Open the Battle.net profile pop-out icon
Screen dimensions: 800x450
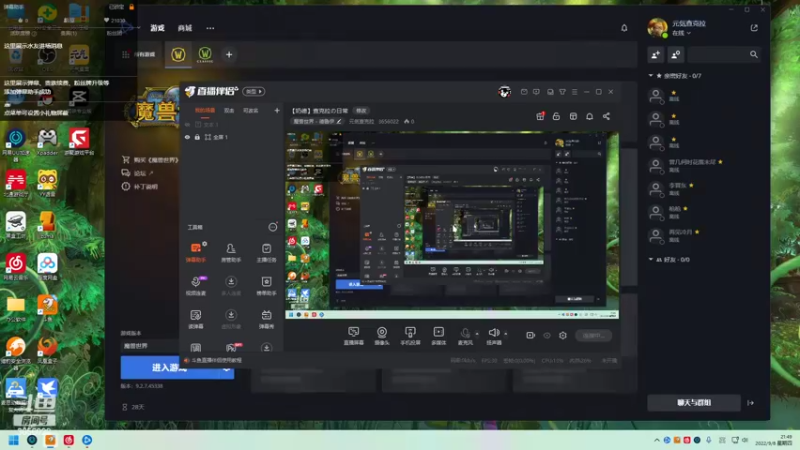(754, 28)
